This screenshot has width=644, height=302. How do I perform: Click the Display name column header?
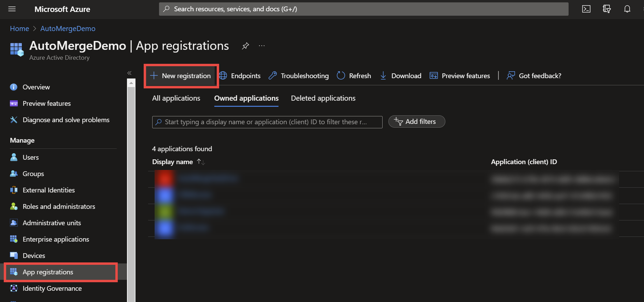point(172,162)
